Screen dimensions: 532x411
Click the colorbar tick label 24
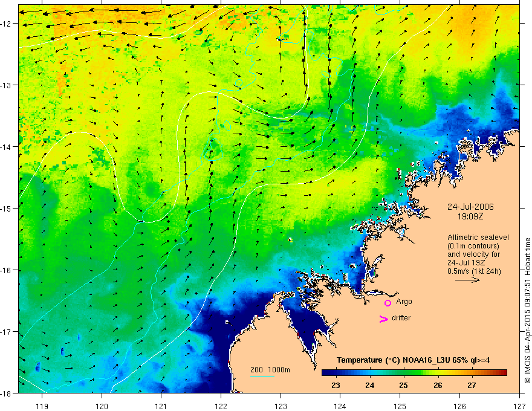(x=370, y=386)
